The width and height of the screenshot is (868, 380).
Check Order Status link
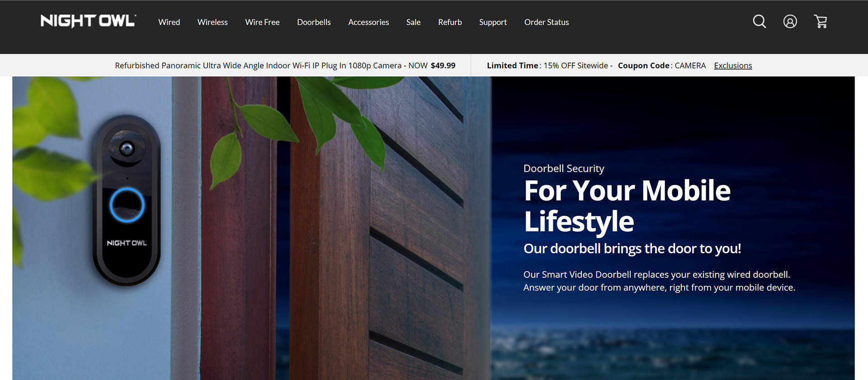(x=547, y=22)
